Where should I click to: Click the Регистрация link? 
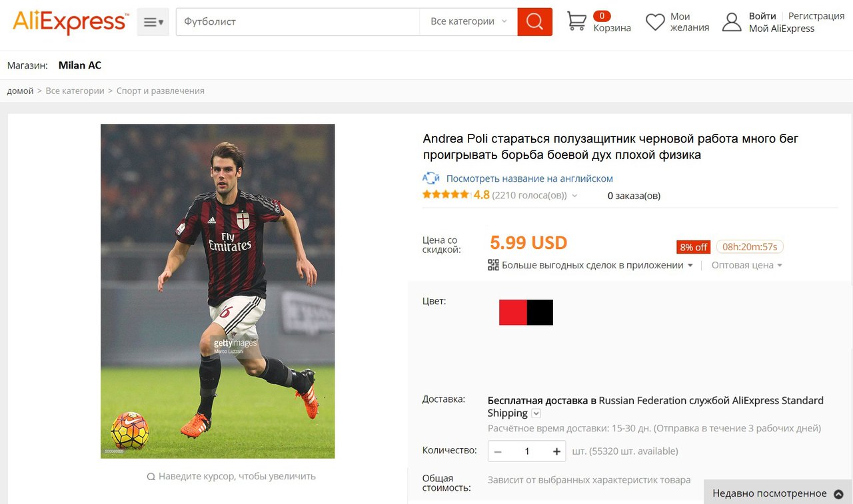click(x=816, y=16)
